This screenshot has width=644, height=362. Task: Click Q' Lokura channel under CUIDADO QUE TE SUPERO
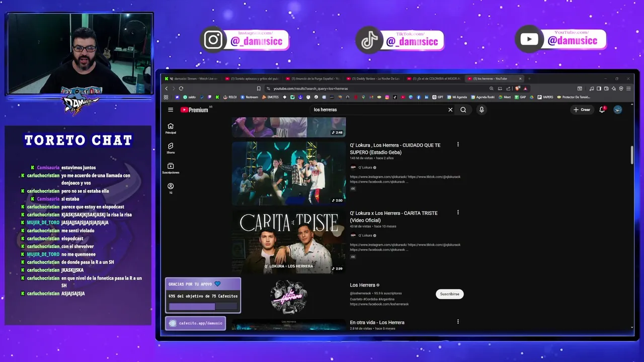coord(365,167)
